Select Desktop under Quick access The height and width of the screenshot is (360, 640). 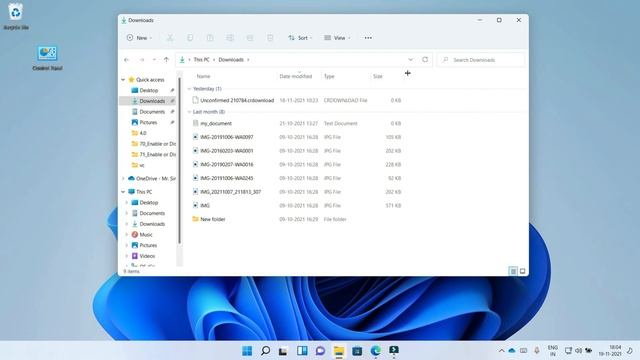(149, 90)
